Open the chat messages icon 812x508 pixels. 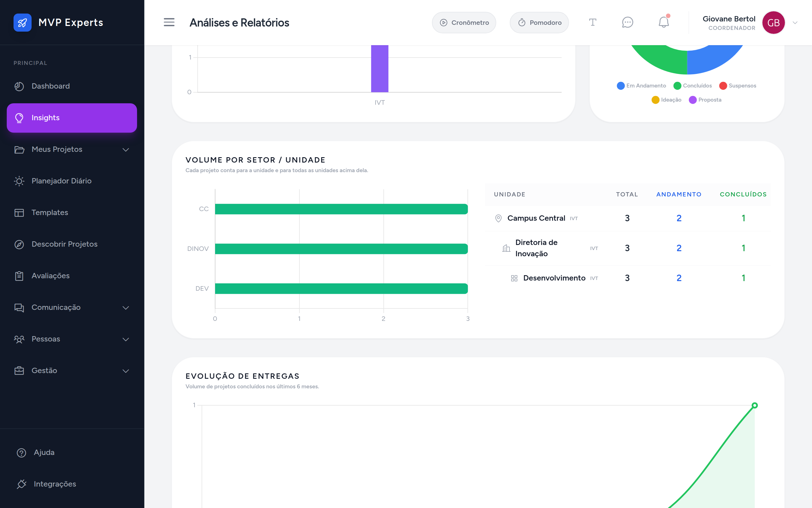tap(627, 23)
